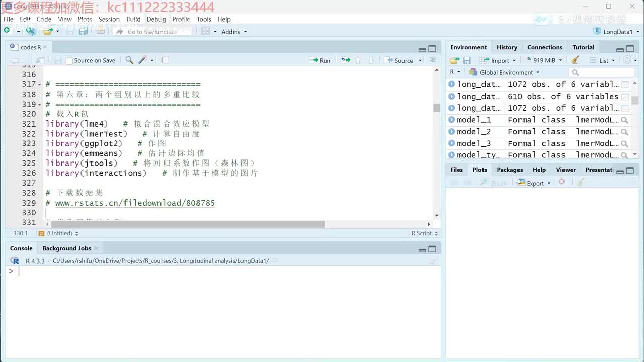Expand the model_1 object blue arrow
This screenshot has height=362, width=644.
click(x=451, y=120)
